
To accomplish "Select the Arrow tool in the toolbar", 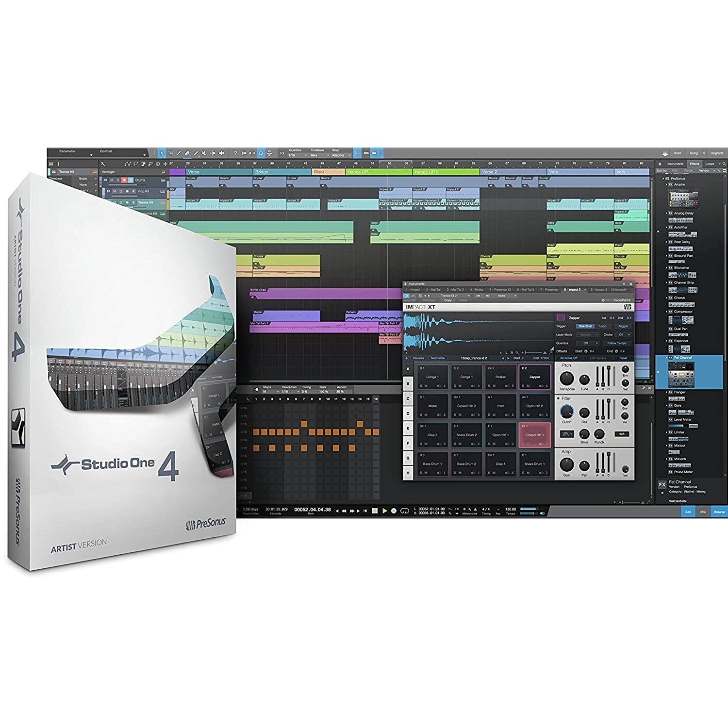I will pos(163,153).
